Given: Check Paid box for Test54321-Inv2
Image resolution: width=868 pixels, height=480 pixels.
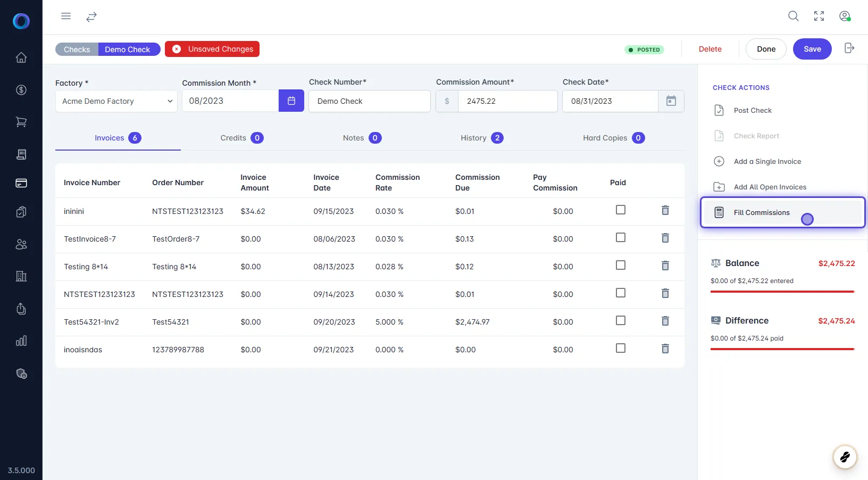Looking at the screenshot, I should (621, 320).
